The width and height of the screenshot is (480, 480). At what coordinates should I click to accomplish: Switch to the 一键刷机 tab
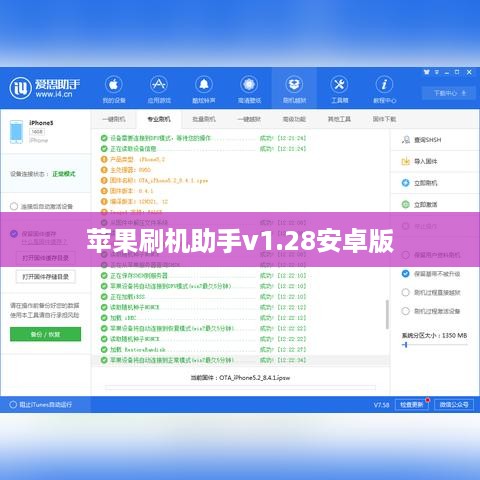(x=114, y=119)
